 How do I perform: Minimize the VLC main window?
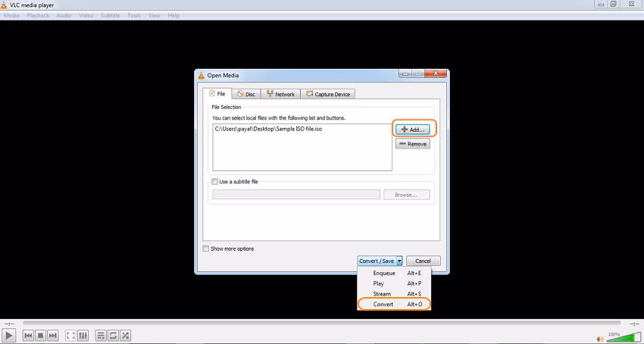602,4
